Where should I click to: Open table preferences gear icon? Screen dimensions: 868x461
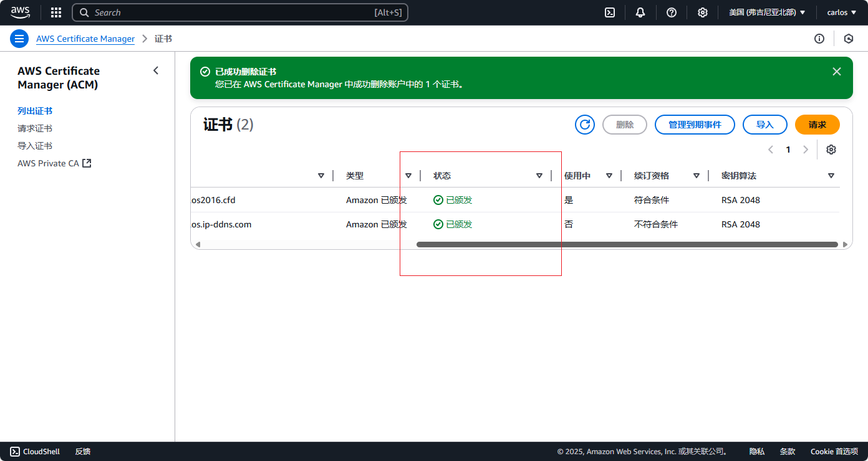point(831,150)
